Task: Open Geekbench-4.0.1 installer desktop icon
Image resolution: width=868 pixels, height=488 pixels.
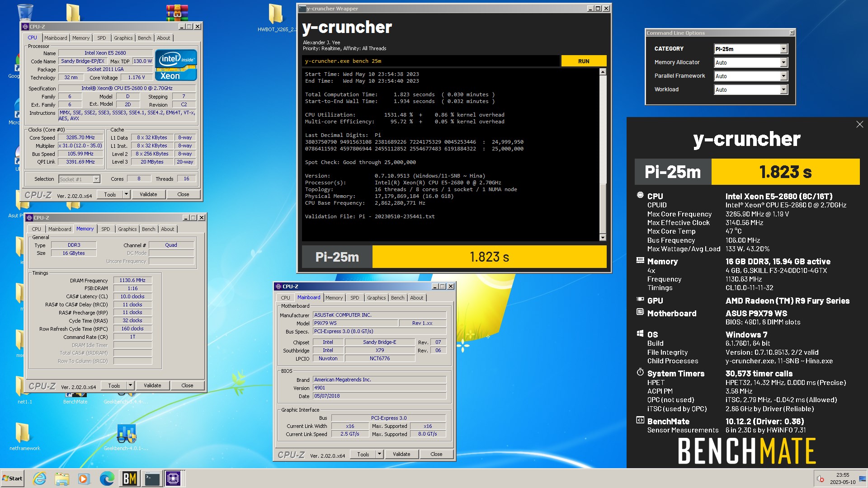Action: [x=126, y=436]
